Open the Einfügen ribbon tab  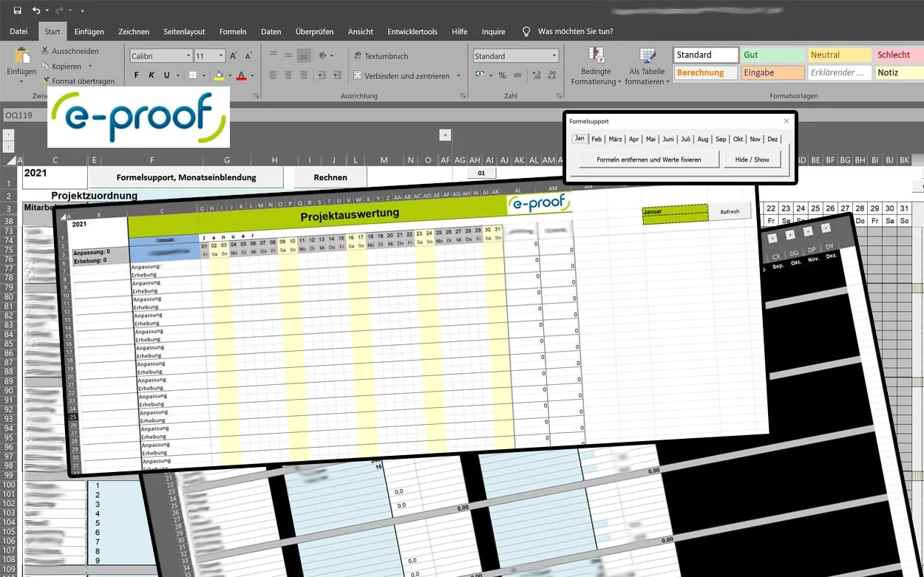click(89, 32)
